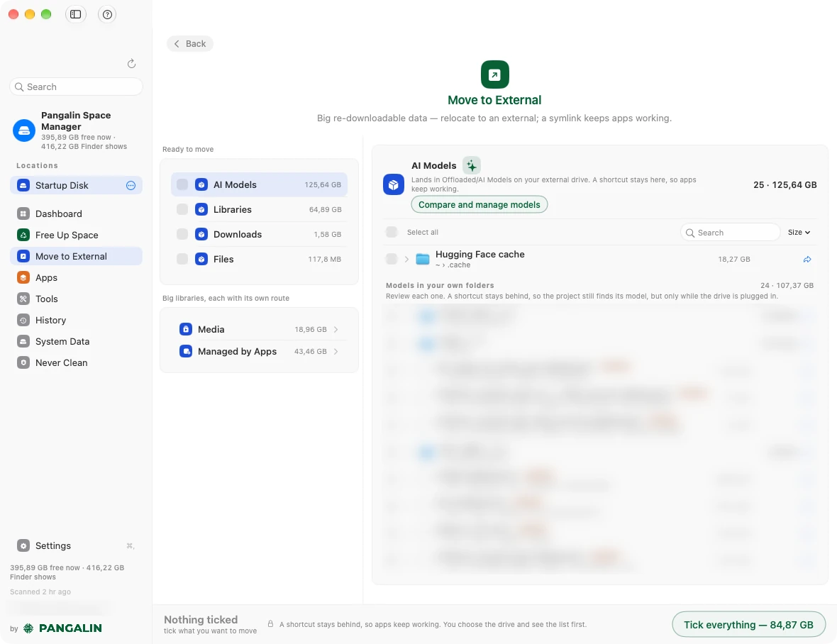Image resolution: width=837 pixels, height=644 pixels.
Task: Click the Apps sidebar icon
Action: 23,278
